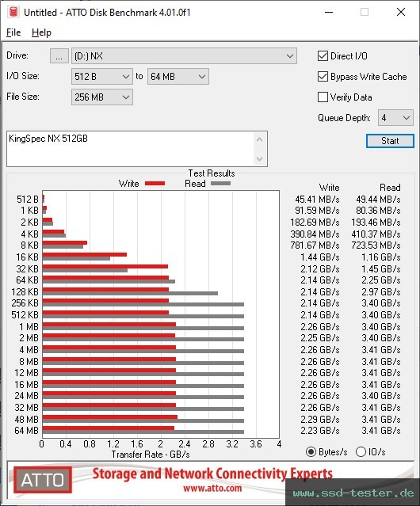Viewport: 420px width, 506px height.
Task: Click the 2.12 GB/s write value
Action: [320, 269]
